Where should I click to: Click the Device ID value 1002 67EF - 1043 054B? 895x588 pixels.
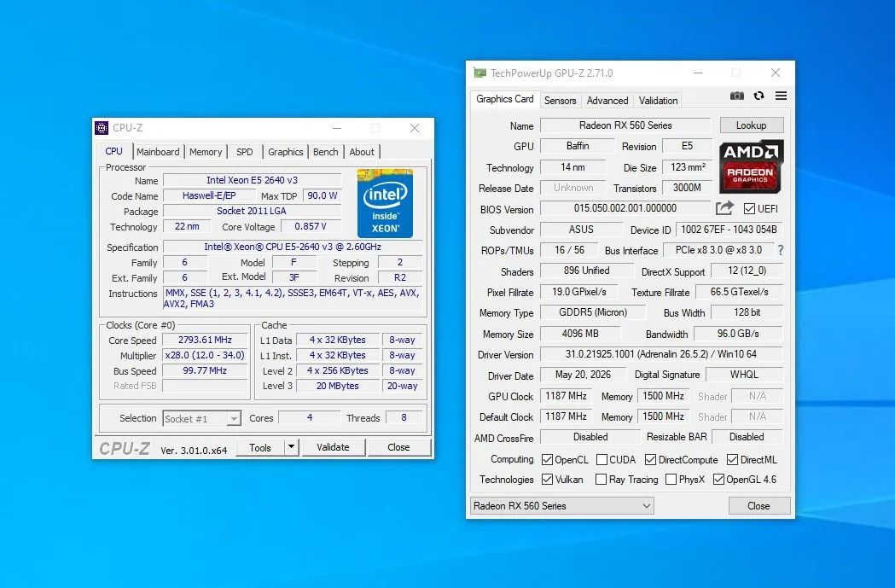click(x=729, y=230)
